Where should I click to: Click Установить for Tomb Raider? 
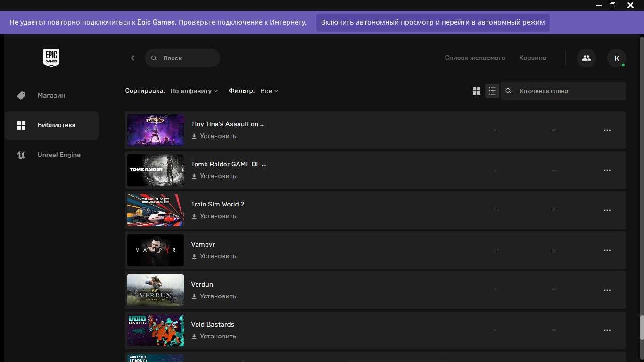click(218, 176)
